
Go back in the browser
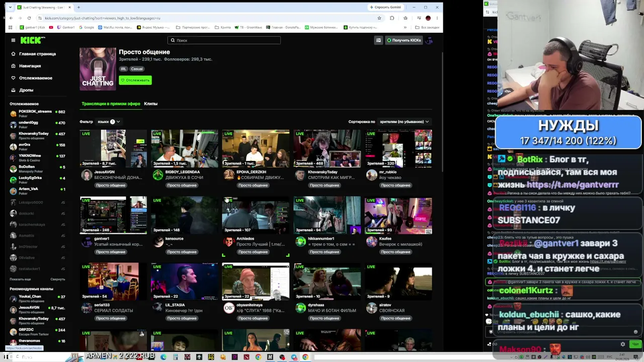[x=11, y=18]
